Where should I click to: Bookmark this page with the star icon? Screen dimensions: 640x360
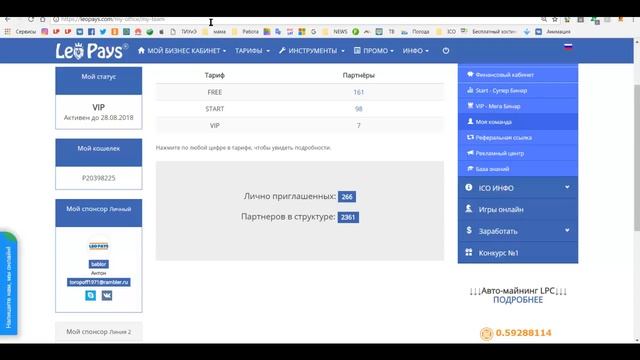pyautogui.click(x=555, y=19)
